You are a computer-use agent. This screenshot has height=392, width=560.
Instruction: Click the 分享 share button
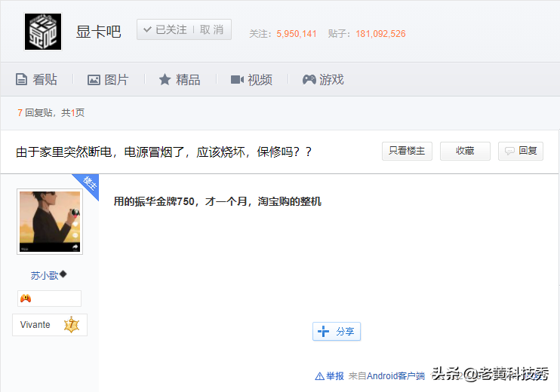coord(337,332)
